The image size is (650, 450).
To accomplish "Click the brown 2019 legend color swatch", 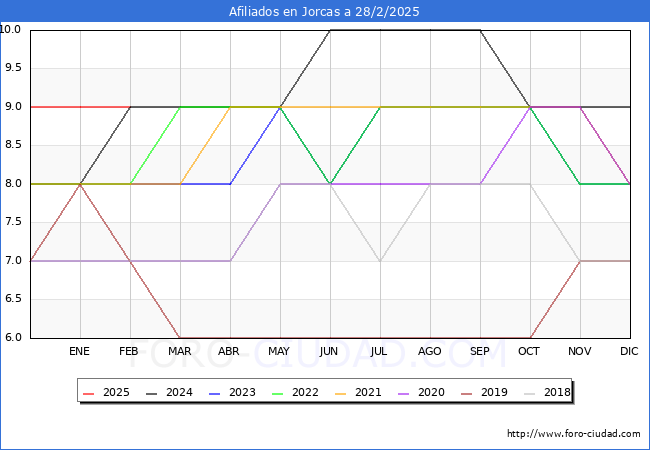I will pyautogui.click(x=467, y=393).
